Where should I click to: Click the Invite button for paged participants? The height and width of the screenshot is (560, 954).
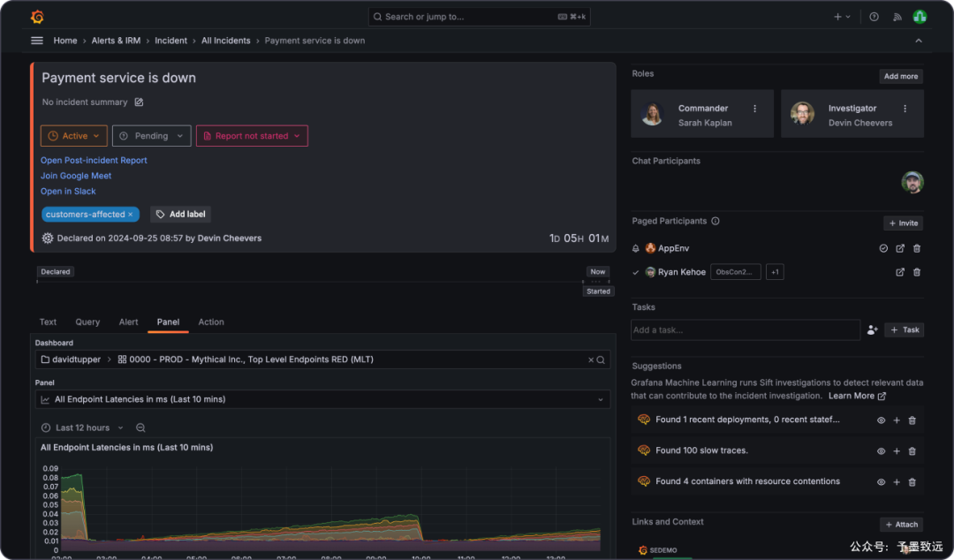(903, 223)
